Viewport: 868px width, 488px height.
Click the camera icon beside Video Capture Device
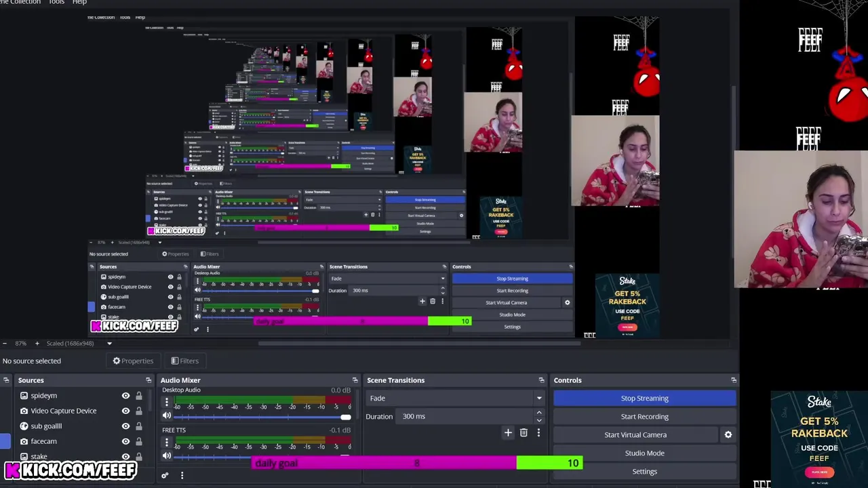pyautogui.click(x=24, y=411)
